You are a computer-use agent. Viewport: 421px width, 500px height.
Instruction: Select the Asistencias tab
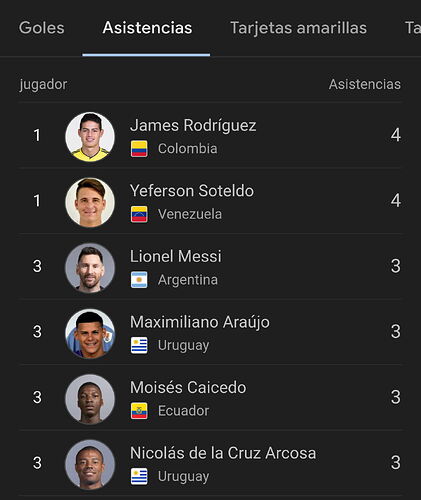(147, 28)
